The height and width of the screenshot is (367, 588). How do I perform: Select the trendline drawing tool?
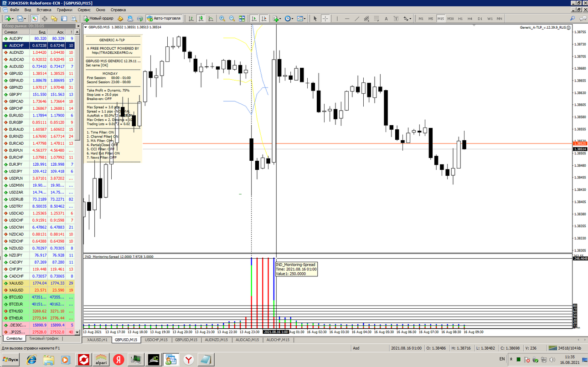(x=357, y=19)
